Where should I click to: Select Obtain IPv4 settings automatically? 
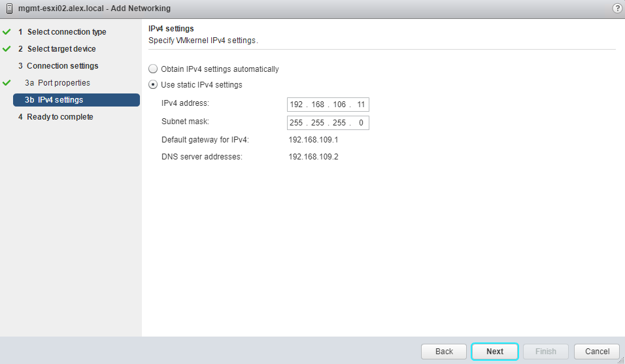click(153, 69)
